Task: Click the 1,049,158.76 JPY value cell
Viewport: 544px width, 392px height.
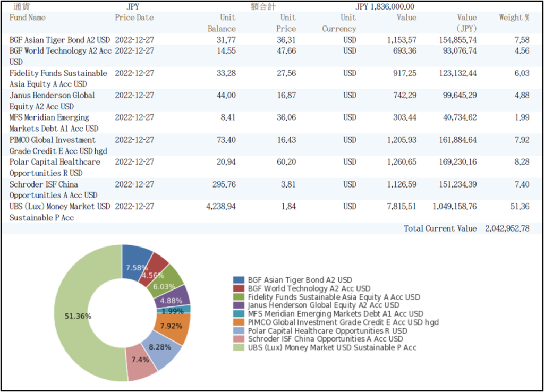Action: 455,207
